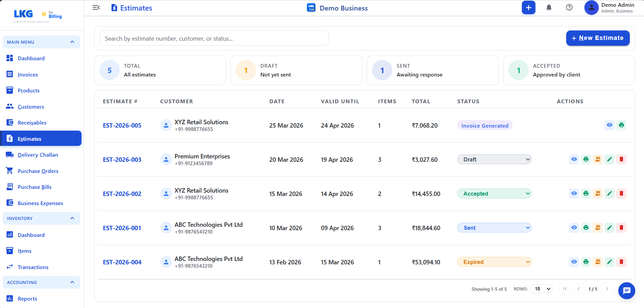The height and width of the screenshot is (308, 644).
Task: Collapse the sidebar with the hamburger icon
Action: pos(96,7)
